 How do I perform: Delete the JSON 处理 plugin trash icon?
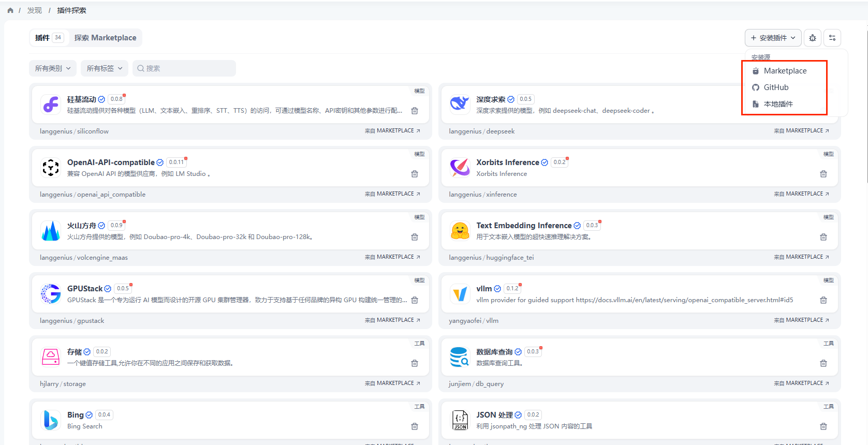(823, 426)
